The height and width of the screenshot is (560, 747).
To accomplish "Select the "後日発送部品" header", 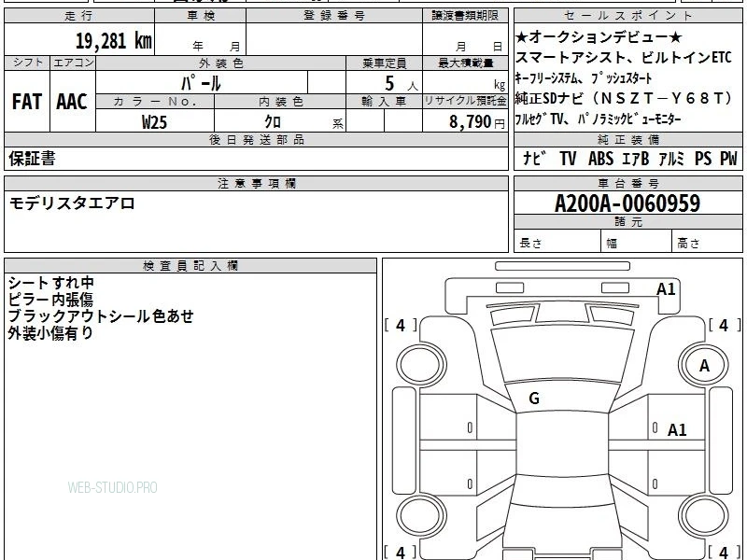I will click(256, 139).
